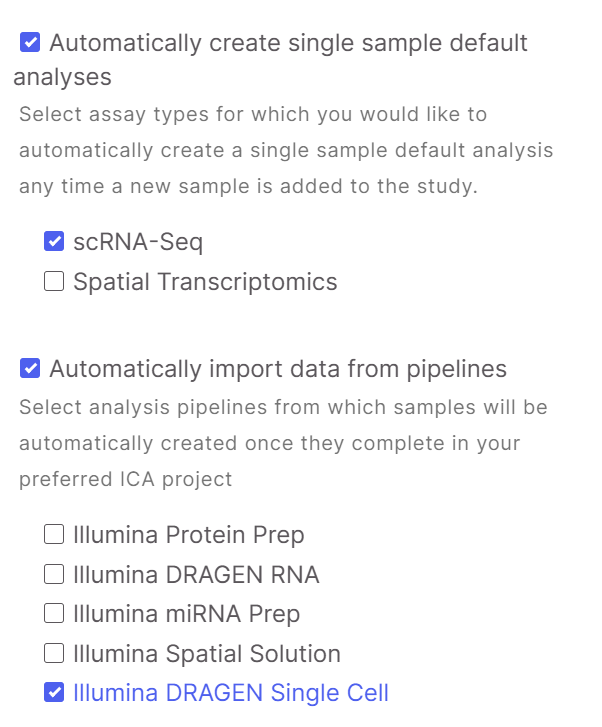The width and height of the screenshot is (602, 727).
Task: Tick the Illumina Protein Prep checkbox
Action: pos(54,535)
